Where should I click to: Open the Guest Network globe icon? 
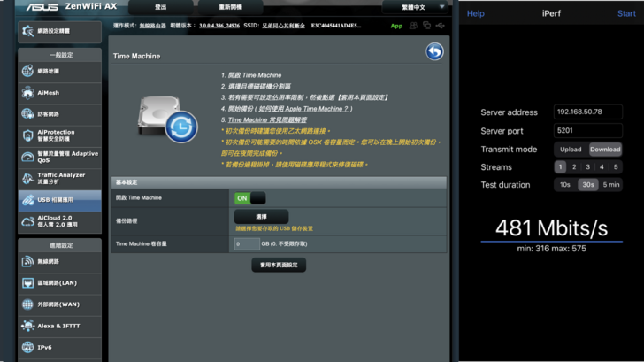(x=27, y=114)
